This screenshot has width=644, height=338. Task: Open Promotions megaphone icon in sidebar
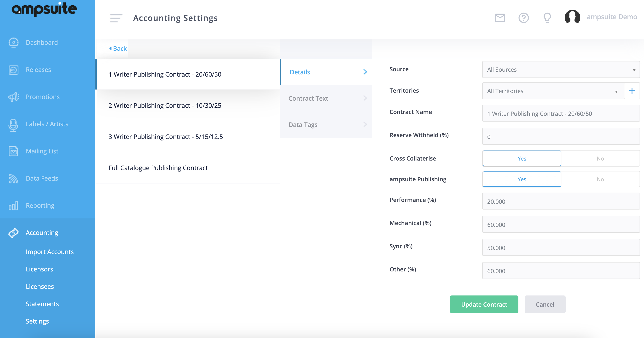(x=14, y=97)
